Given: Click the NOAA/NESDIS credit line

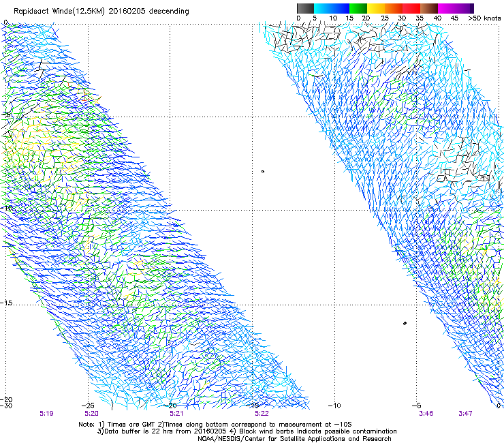Looking at the screenshot, I should click(x=294, y=439).
